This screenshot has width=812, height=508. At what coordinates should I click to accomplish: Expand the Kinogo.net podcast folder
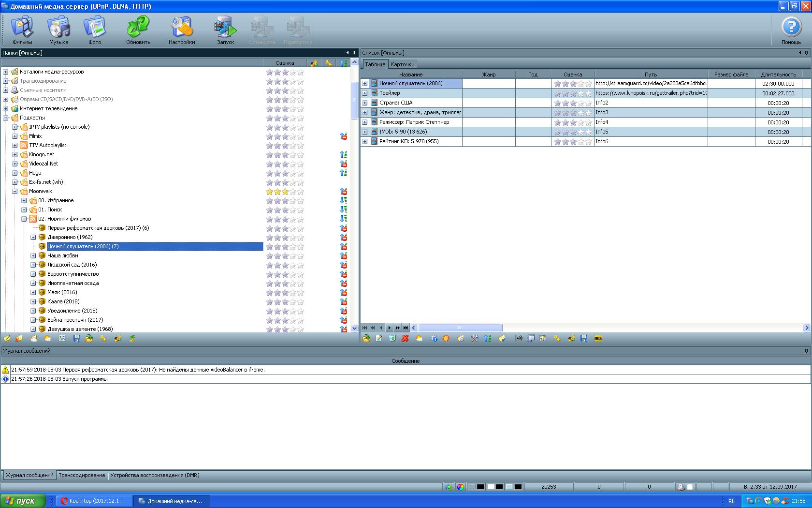[15, 155]
